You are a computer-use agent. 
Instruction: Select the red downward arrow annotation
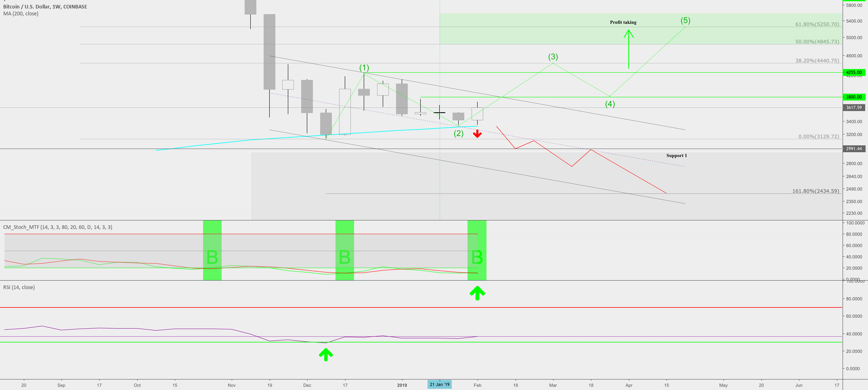coord(477,134)
